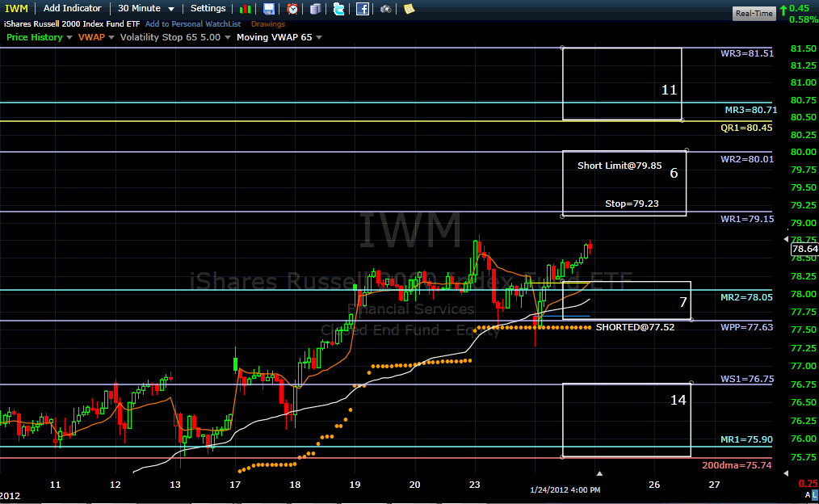This screenshot has width=819, height=504.
Task: Click the orange VWAP indicator label
Action: (91, 37)
